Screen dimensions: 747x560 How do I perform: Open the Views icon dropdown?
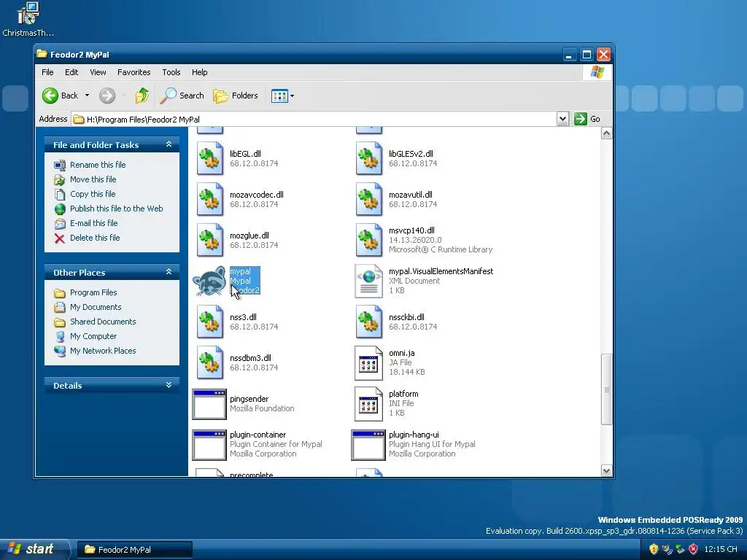click(282, 96)
